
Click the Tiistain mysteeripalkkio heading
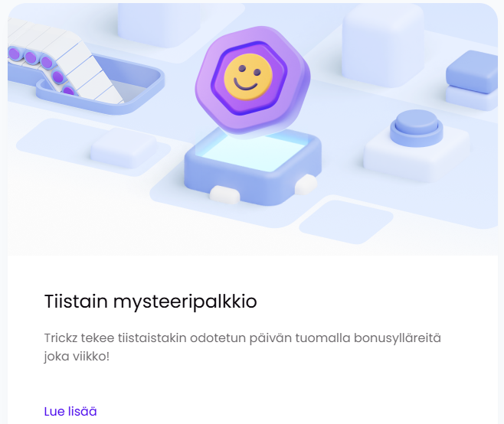click(x=150, y=302)
